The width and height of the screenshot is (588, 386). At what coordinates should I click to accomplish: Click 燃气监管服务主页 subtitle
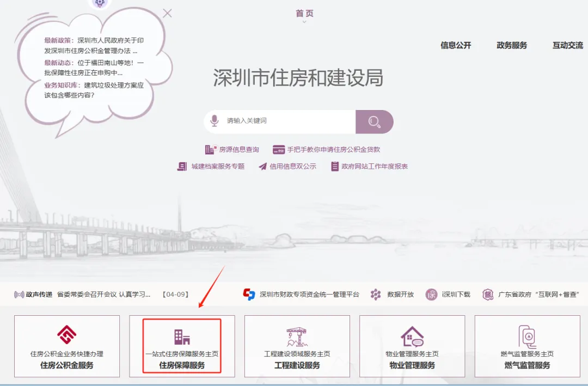click(x=527, y=354)
